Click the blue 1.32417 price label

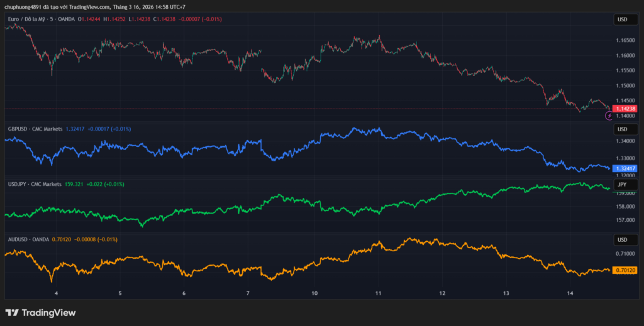tap(625, 168)
